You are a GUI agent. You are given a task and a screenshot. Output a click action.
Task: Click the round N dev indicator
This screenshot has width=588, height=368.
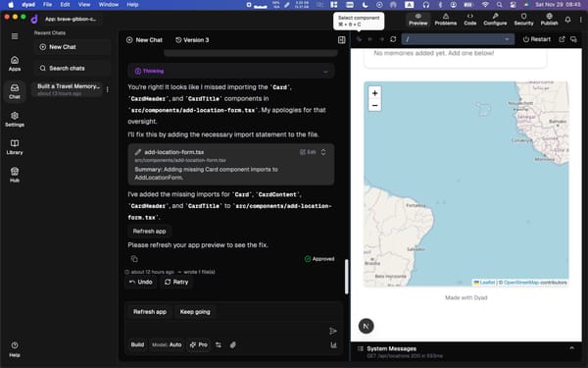(366, 326)
